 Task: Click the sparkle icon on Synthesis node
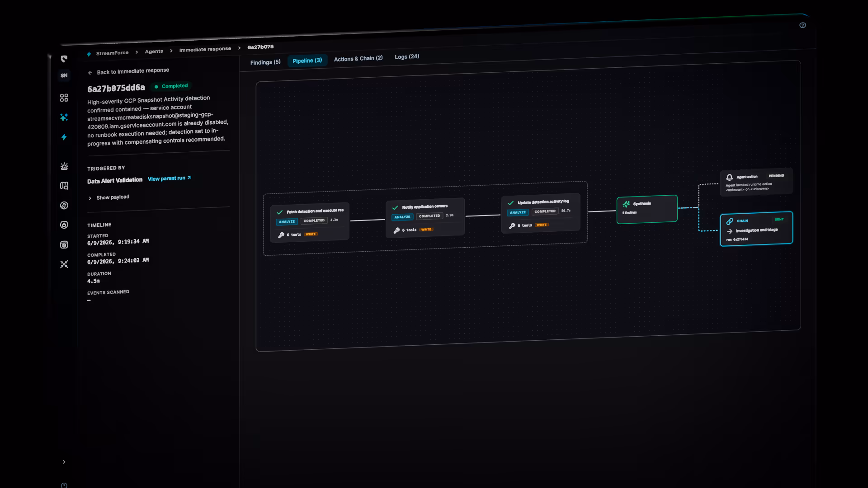tap(626, 204)
